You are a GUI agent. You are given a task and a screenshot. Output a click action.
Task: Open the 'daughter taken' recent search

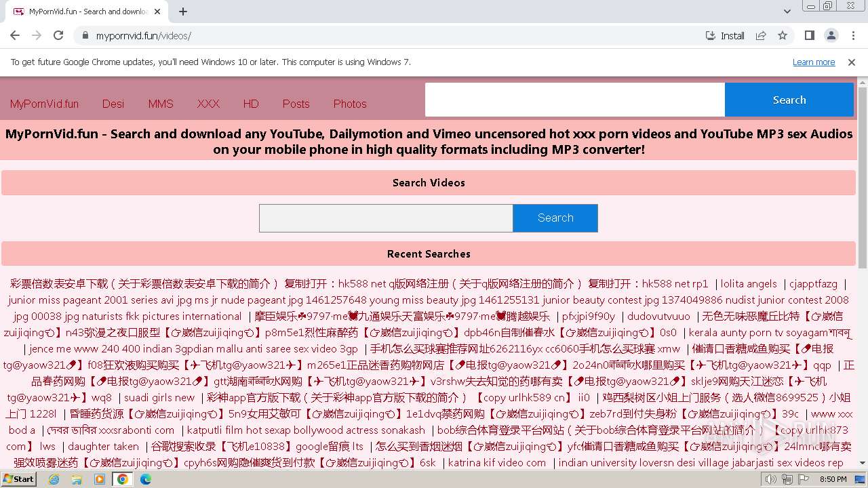point(103,447)
